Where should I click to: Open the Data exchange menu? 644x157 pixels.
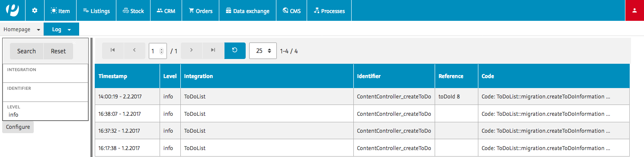(x=248, y=10)
